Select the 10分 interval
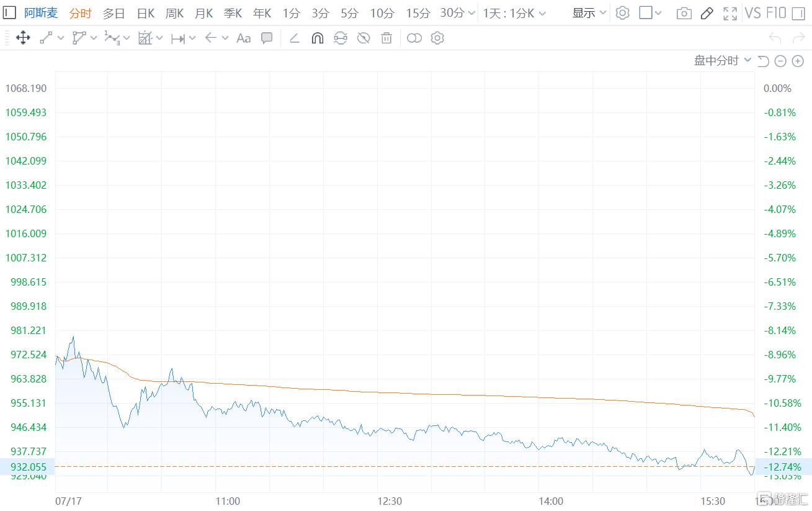 pyautogui.click(x=382, y=13)
